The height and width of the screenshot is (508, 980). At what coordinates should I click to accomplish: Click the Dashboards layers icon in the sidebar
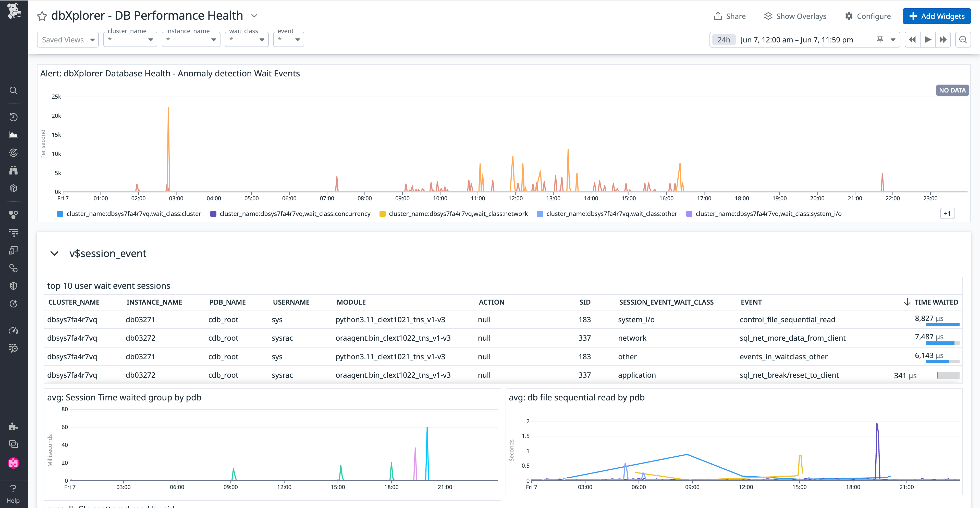pos(14,188)
